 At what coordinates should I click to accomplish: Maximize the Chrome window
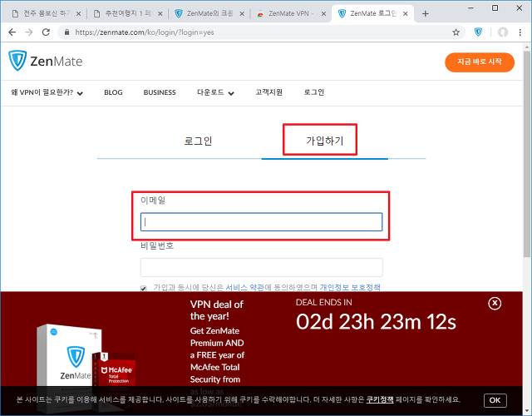[495, 7]
